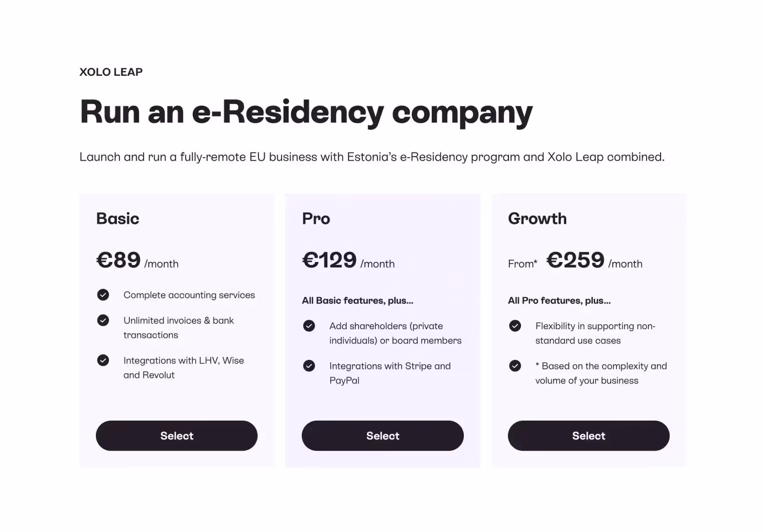Click the checkmark next to Flexibility in supporting non-standard use cases

(x=515, y=326)
